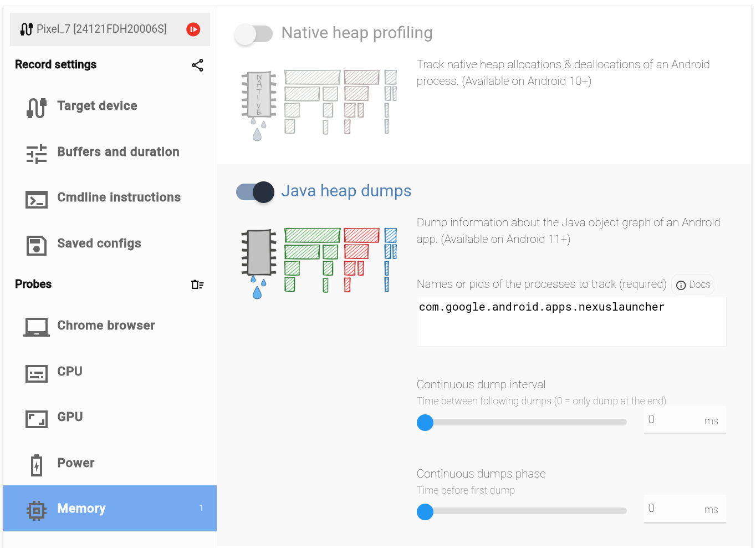
Task: Click the share icon beside Record settings
Action: coord(197,65)
